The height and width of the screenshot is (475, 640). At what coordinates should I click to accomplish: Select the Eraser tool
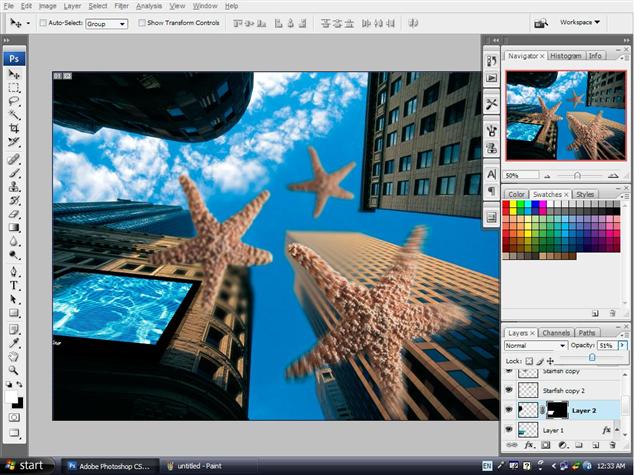(14, 214)
